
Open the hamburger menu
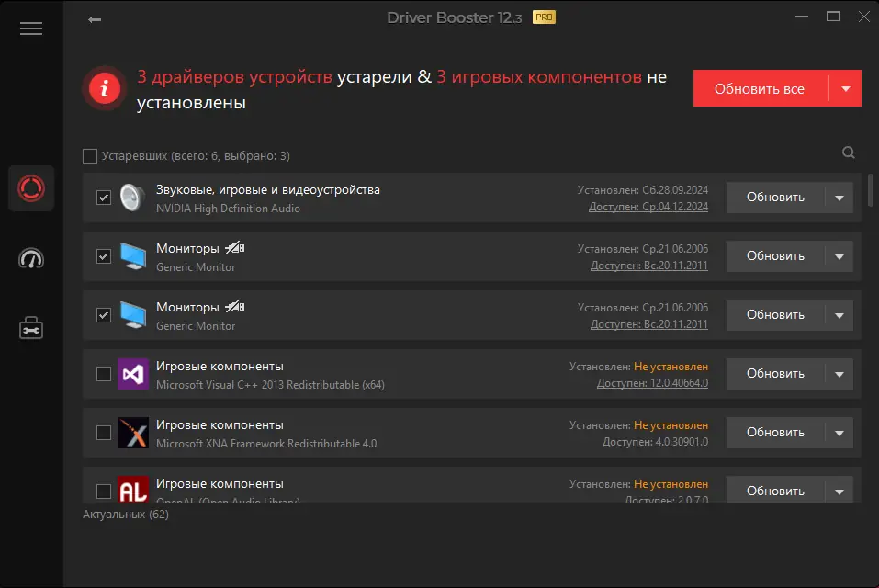point(31,28)
